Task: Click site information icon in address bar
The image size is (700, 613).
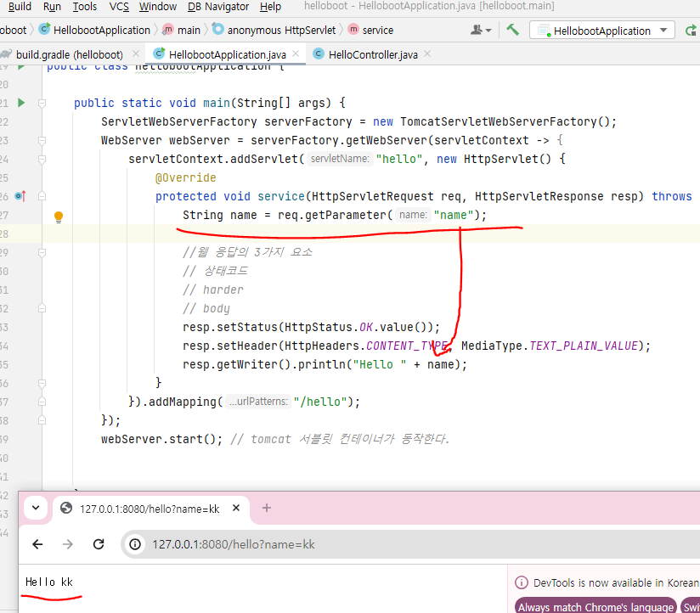Action: 135,544
